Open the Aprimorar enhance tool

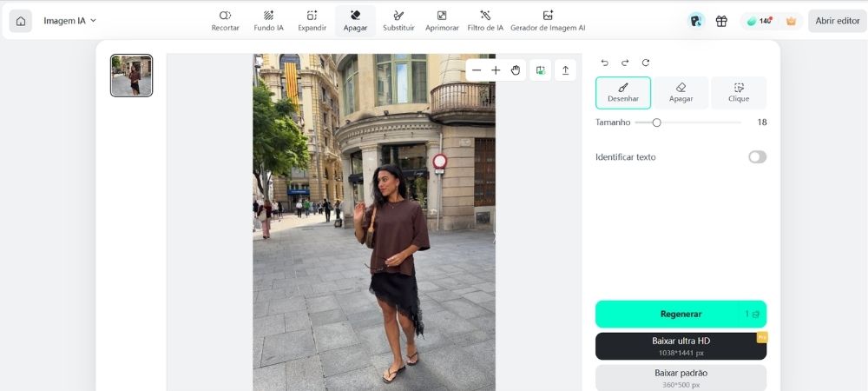pos(442,21)
